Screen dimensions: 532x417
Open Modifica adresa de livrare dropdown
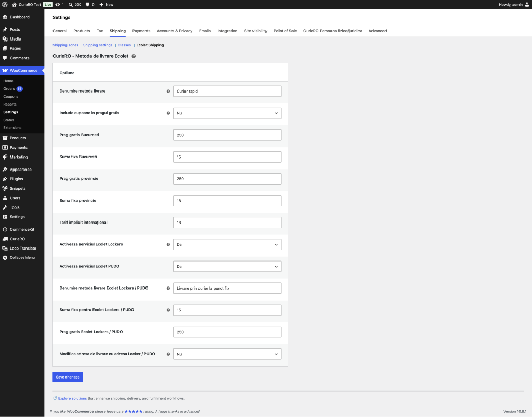(227, 354)
